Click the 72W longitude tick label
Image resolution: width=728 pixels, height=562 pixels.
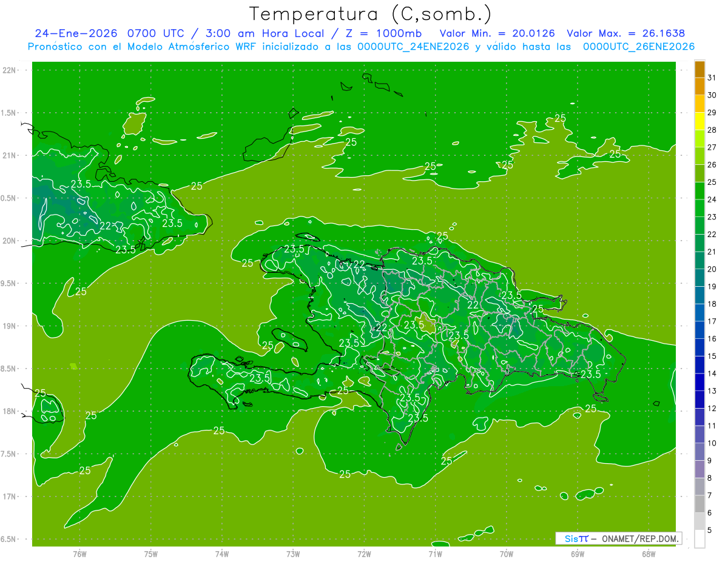[364, 554]
